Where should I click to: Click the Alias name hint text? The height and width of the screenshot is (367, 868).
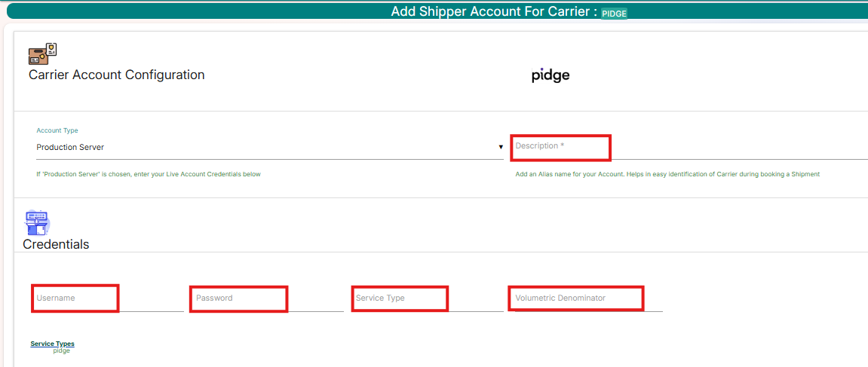667,174
